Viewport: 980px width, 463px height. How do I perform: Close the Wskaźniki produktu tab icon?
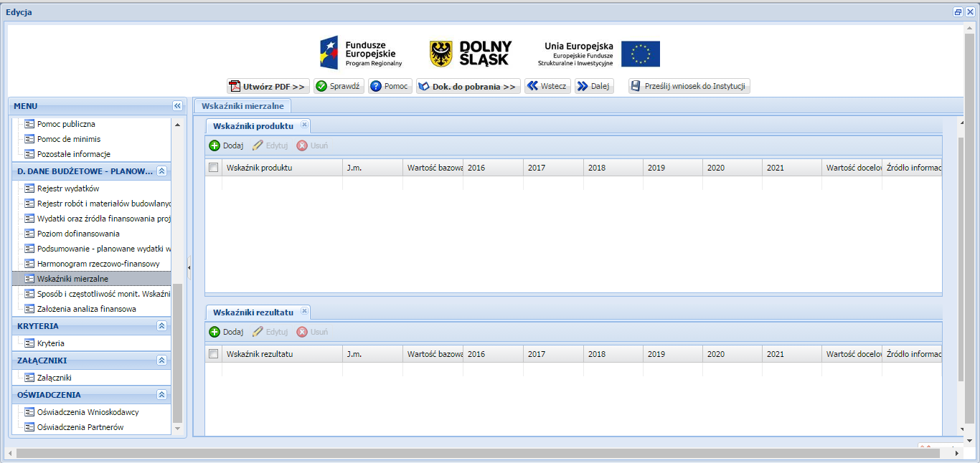pyautogui.click(x=304, y=125)
